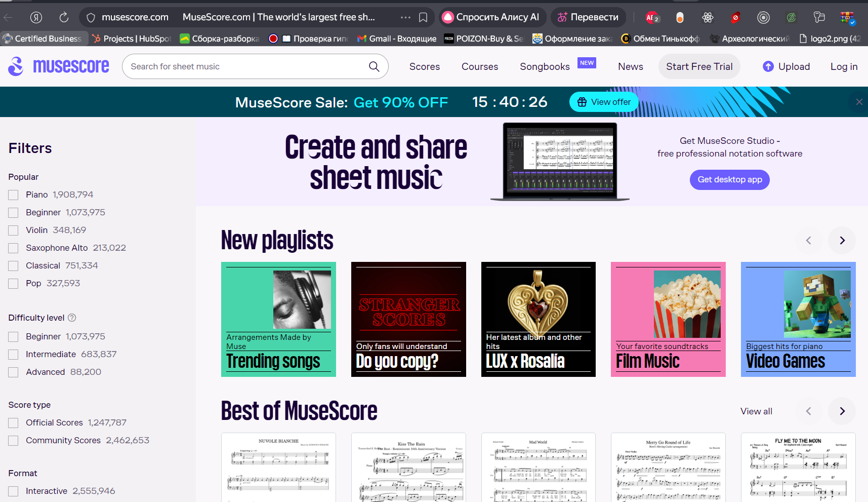The image size is (868, 502).
Task: Click the Start Free Trial button
Action: [699, 66]
